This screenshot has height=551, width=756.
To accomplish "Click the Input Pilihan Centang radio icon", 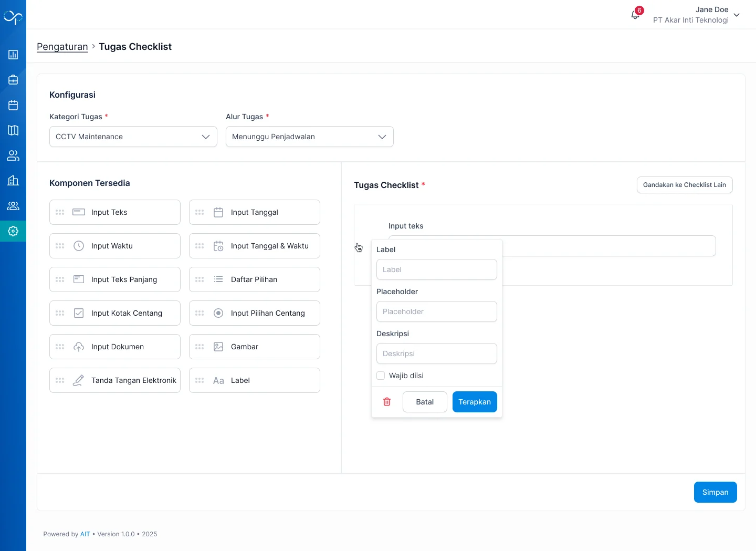I will pyautogui.click(x=218, y=313).
